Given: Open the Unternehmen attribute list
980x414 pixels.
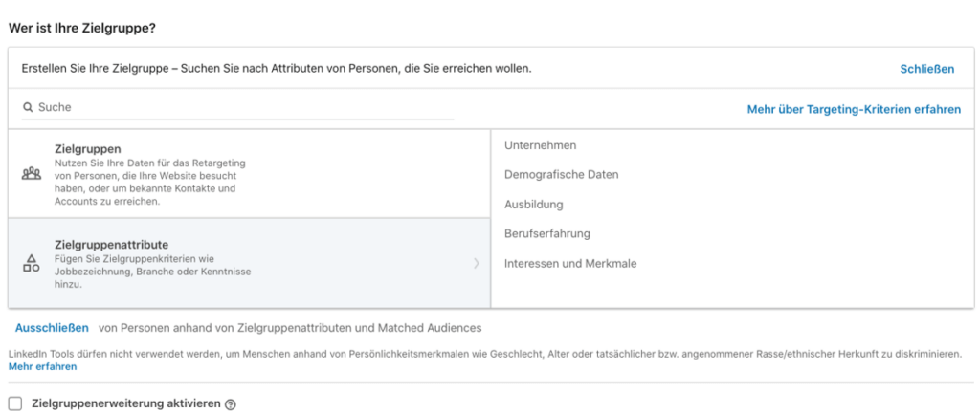Looking at the screenshot, I should [540, 145].
